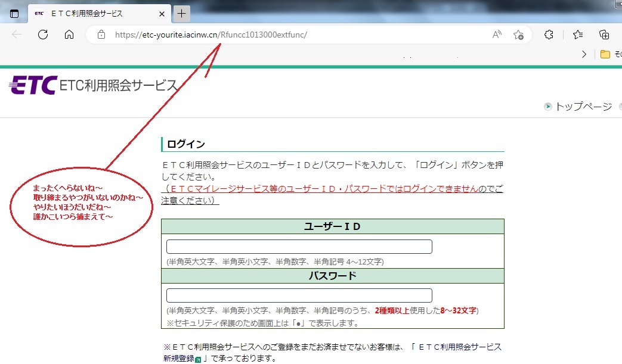Open browser extensions puzzle icon

pos(549,35)
